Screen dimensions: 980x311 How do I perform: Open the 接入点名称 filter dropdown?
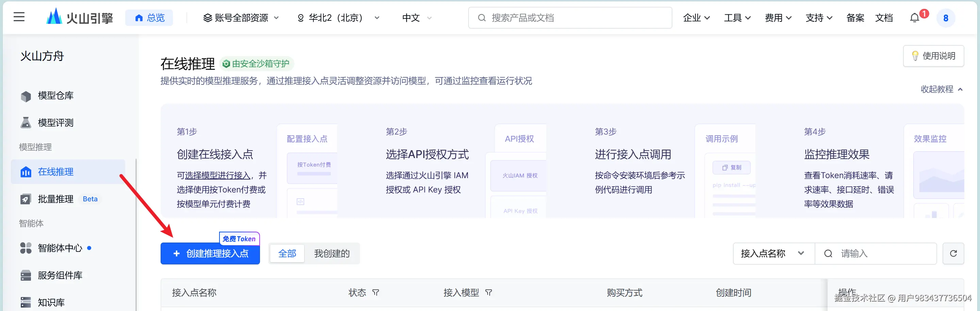click(773, 253)
